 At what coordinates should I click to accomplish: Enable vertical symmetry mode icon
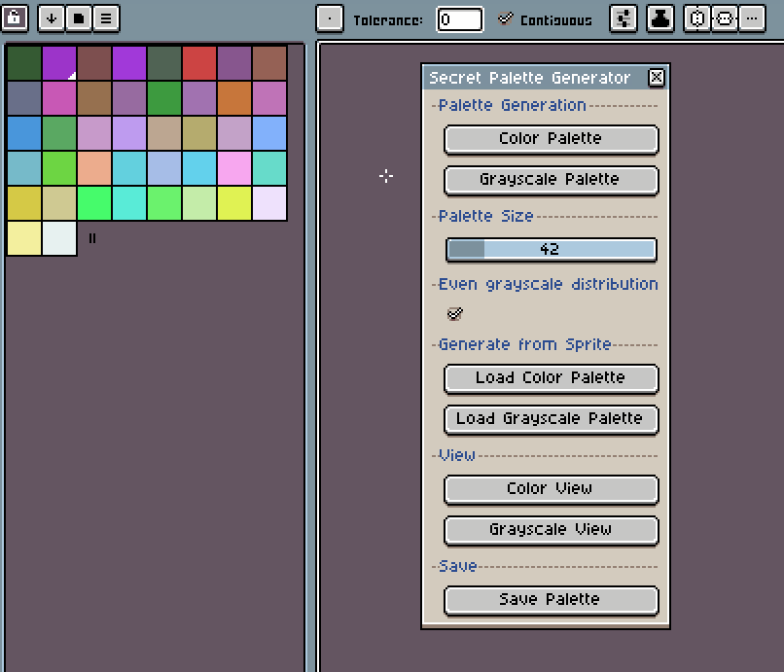725,19
